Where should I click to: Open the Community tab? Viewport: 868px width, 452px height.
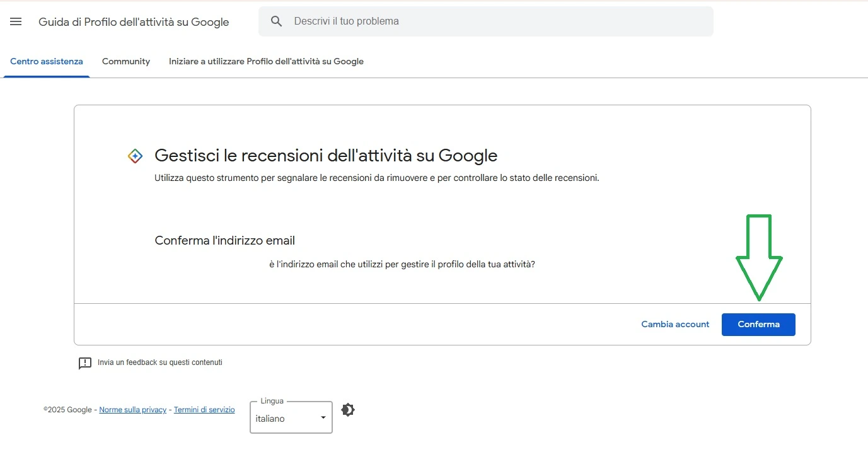click(x=126, y=62)
